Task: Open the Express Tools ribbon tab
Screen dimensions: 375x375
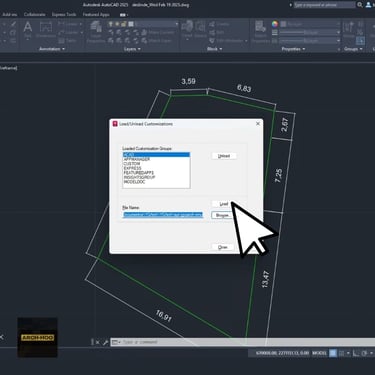Action: tap(64, 15)
